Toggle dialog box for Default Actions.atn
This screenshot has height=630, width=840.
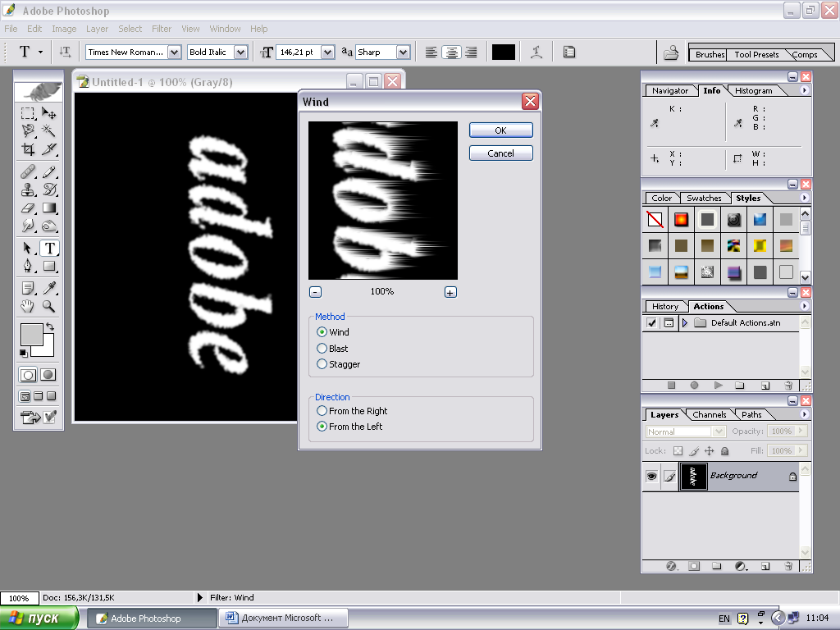[x=669, y=323]
